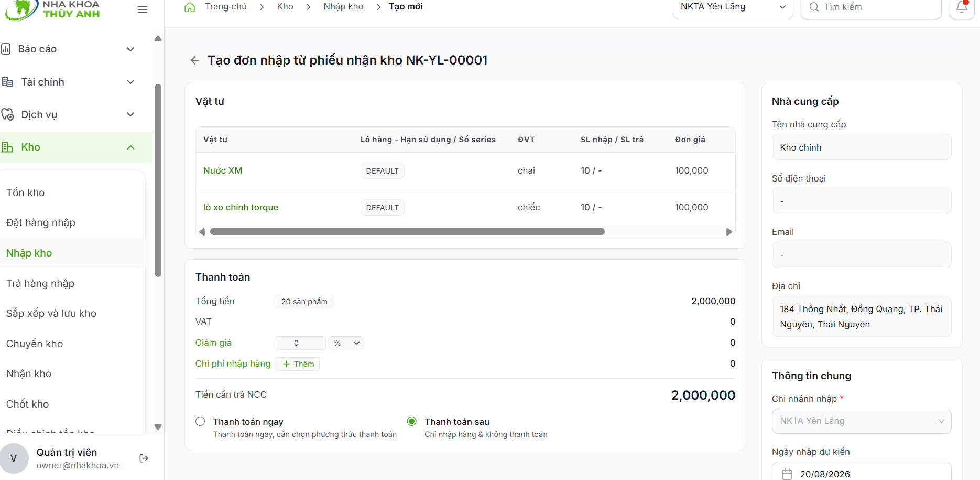The image size is (980, 480).
Task: Open Sắp xếp và lưu kho menu item
Action: click(51, 313)
